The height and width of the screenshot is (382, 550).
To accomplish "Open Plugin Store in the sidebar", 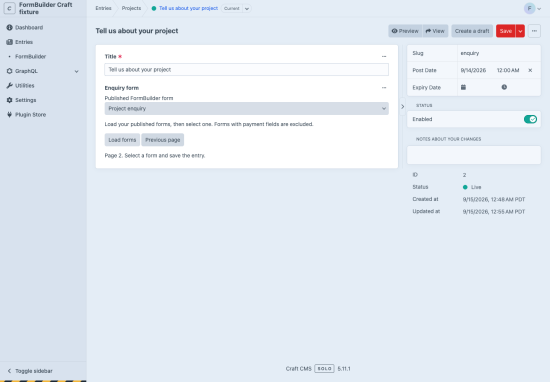I will pos(31,115).
